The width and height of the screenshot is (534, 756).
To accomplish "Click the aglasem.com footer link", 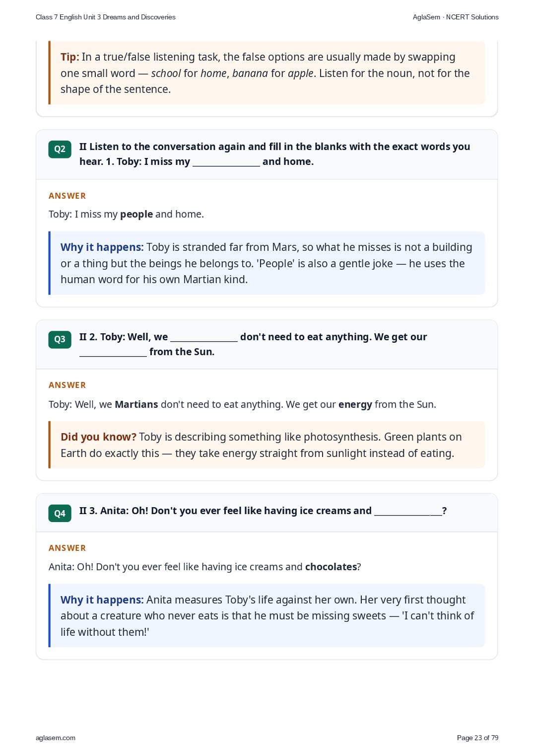I will (x=56, y=738).
